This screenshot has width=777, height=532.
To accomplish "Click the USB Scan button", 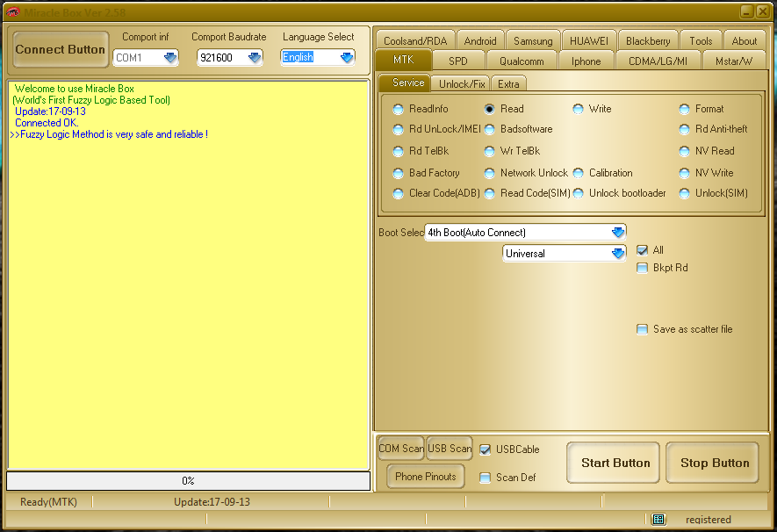I will click(x=450, y=449).
